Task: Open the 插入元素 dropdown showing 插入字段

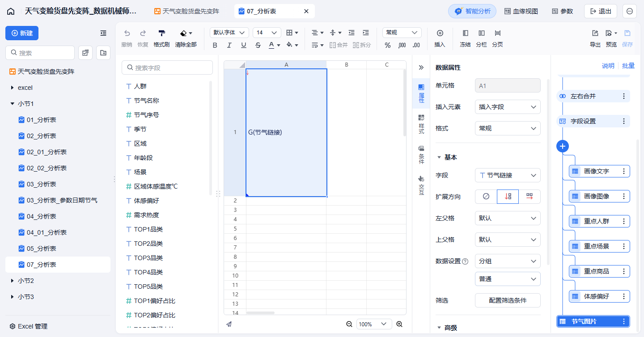Action: 508,107
